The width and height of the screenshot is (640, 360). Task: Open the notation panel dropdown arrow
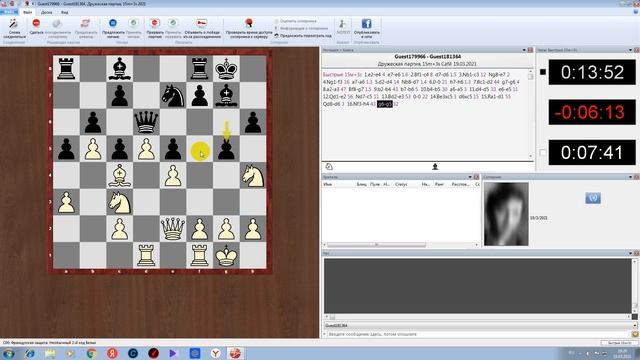pyautogui.click(x=524, y=50)
